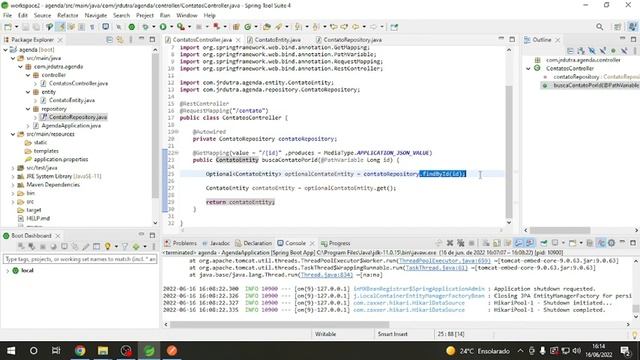Open the Navigate menu

click(96, 15)
